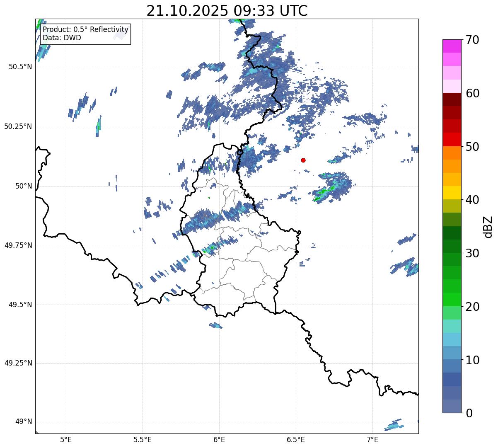Click the 5.5°E longitude label
498x448 pixels.
(143, 439)
